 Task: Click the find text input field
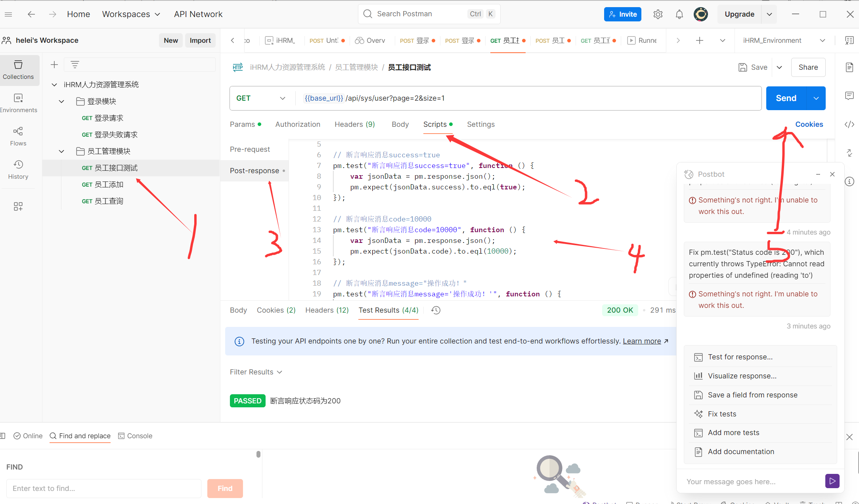pos(104,489)
